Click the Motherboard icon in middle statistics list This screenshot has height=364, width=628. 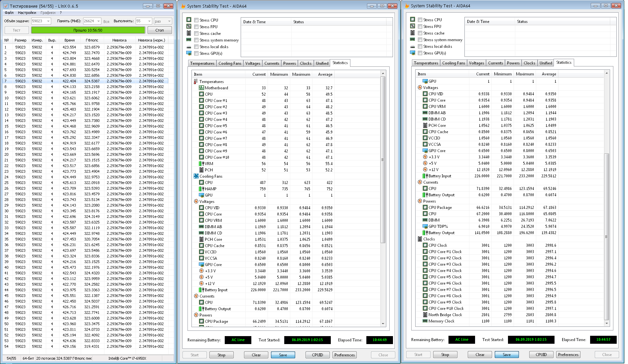pos(201,88)
